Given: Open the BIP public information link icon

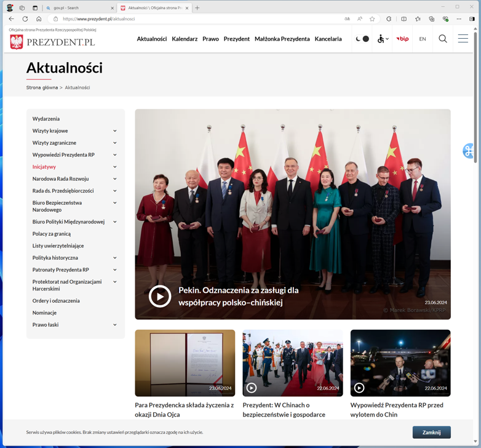Looking at the screenshot, I should 402,39.
